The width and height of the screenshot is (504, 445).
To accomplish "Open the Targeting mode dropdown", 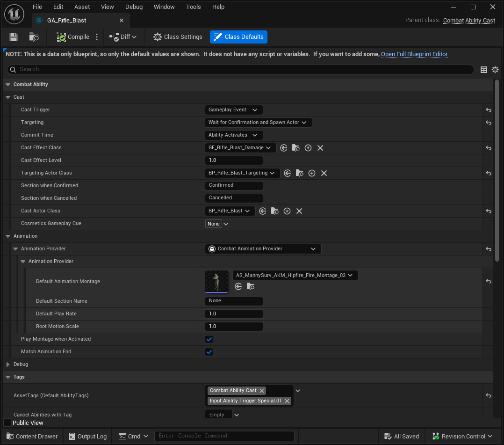I will point(258,123).
